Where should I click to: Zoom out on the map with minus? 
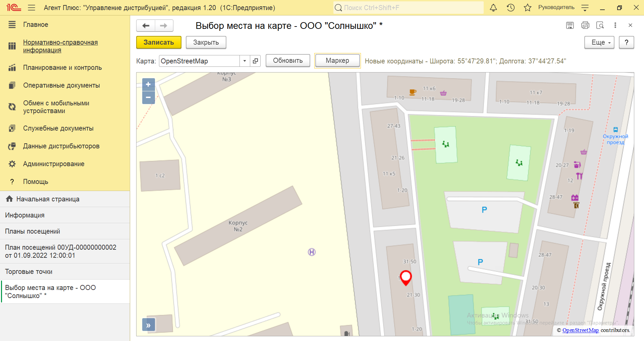pyautogui.click(x=148, y=98)
